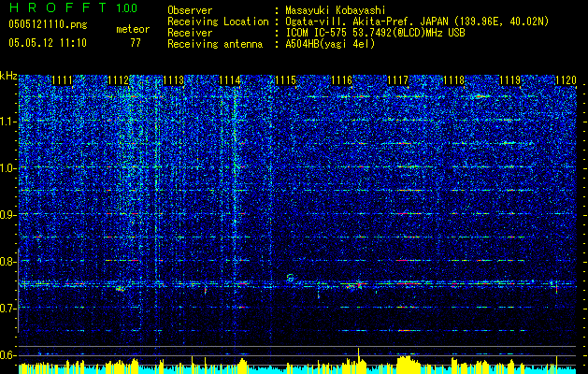Select the filename 0505121110.png
588x374 pixels.
48,24
